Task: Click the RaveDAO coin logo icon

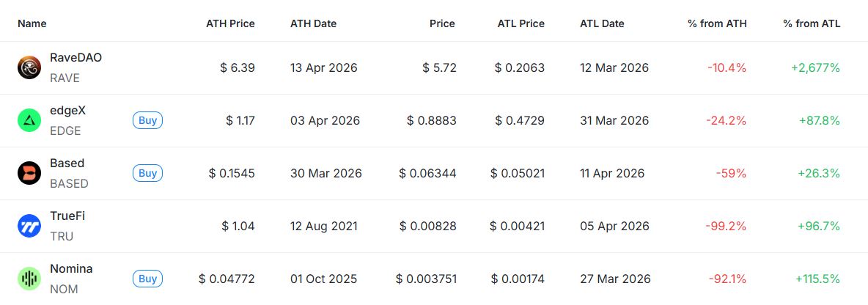Action: 29,67
